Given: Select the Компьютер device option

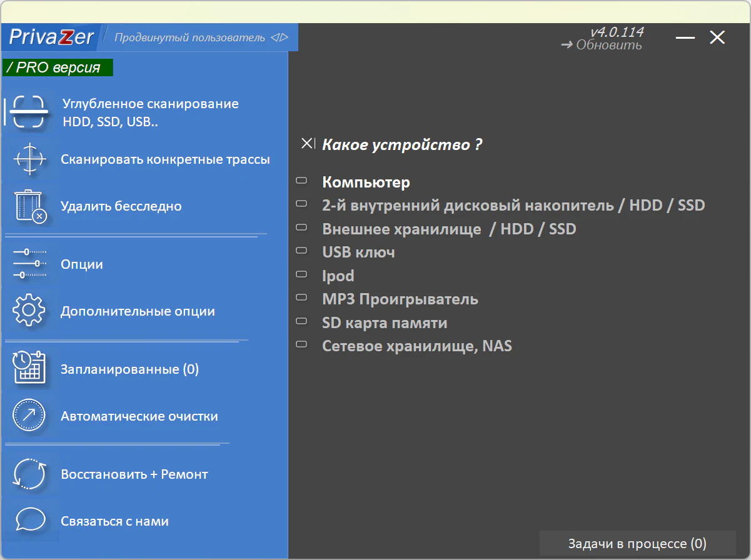Looking at the screenshot, I should (x=366, y=182).
